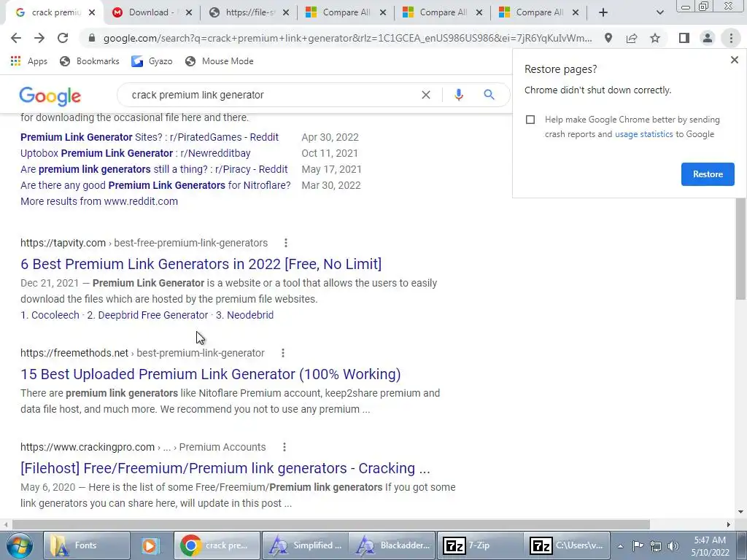Viewport: 747px width, 560px height.
Task: Open the Windows Start menu
Action: (x=20, y=545)
